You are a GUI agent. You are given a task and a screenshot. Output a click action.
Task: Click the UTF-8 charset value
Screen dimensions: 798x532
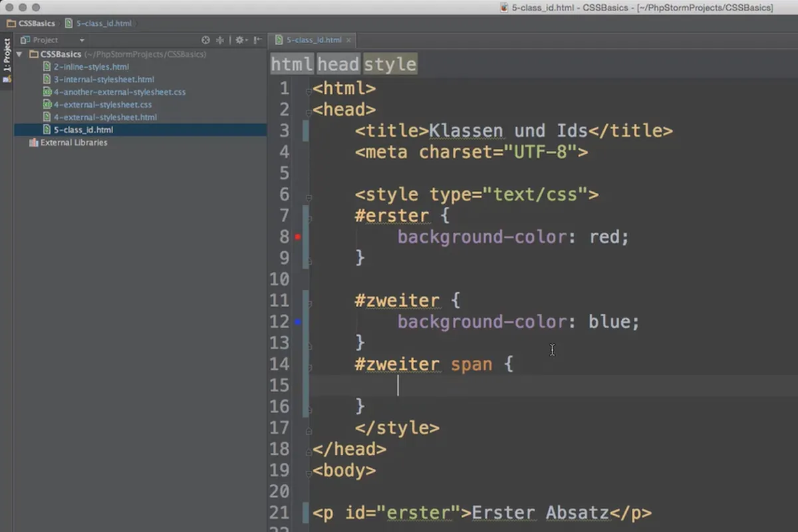point(540,152)
